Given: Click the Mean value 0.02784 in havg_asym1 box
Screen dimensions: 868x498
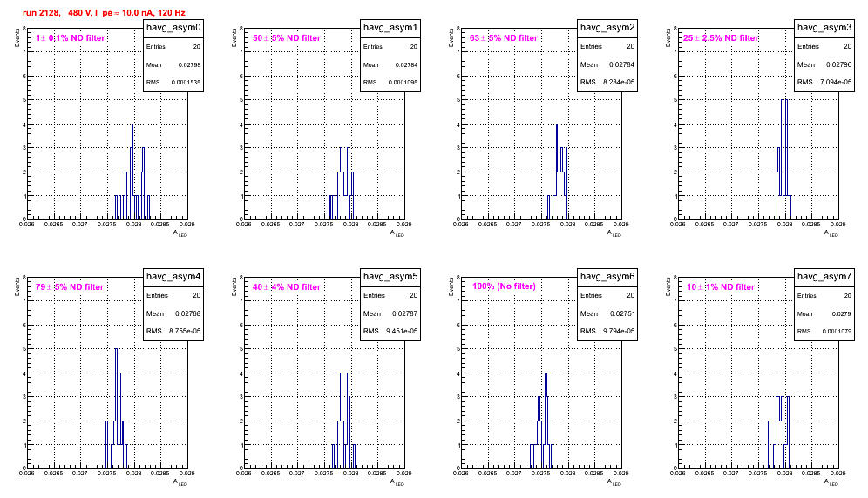Looking at the screenshot, I should click(x=406, y=64).
